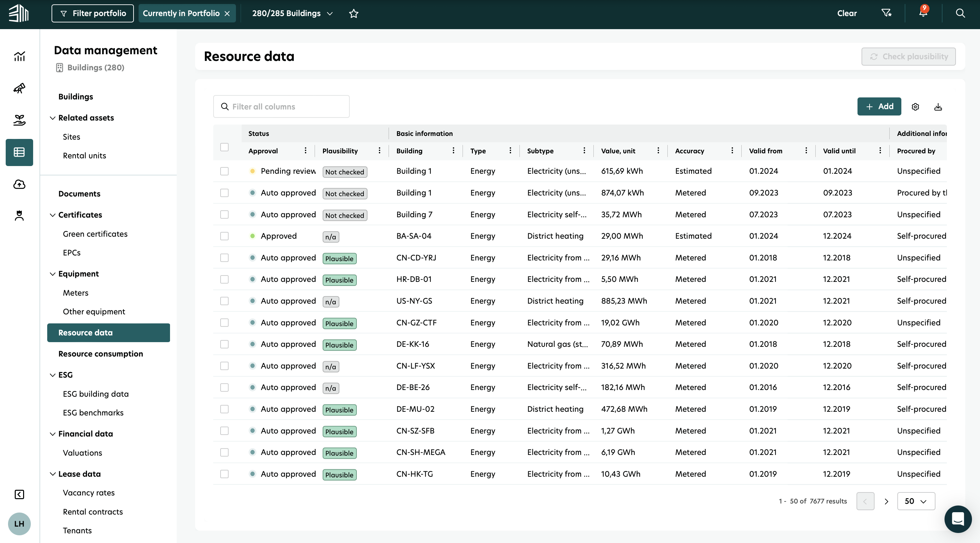
Task: Click the Filter all columns field
Action: click(x=281, y=106)
